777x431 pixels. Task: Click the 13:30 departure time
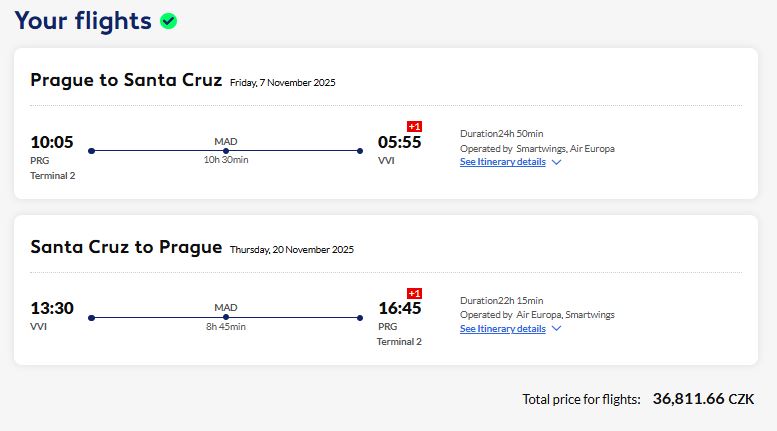(52, 308)
